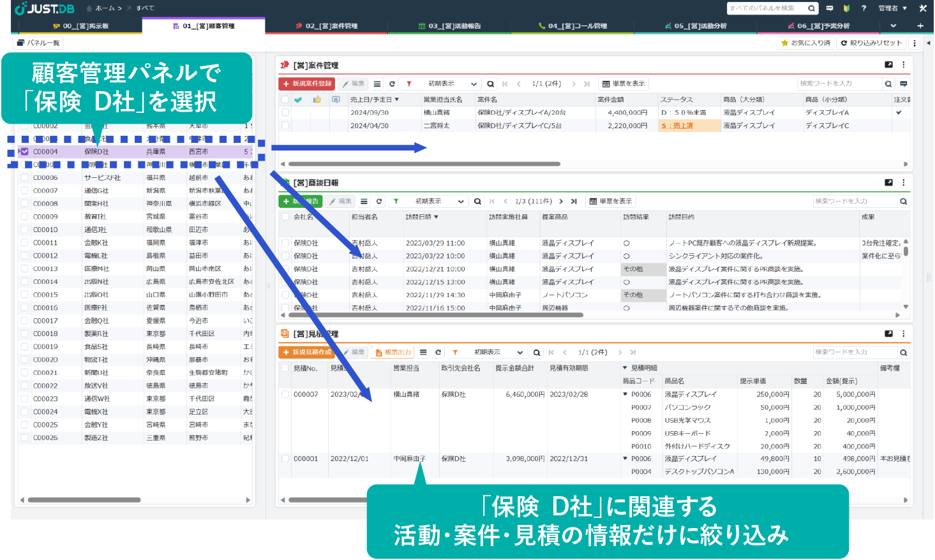Click the ホーム breadcrumb link
Viewport: 935px width, 560px height.
tap(105, 8)
